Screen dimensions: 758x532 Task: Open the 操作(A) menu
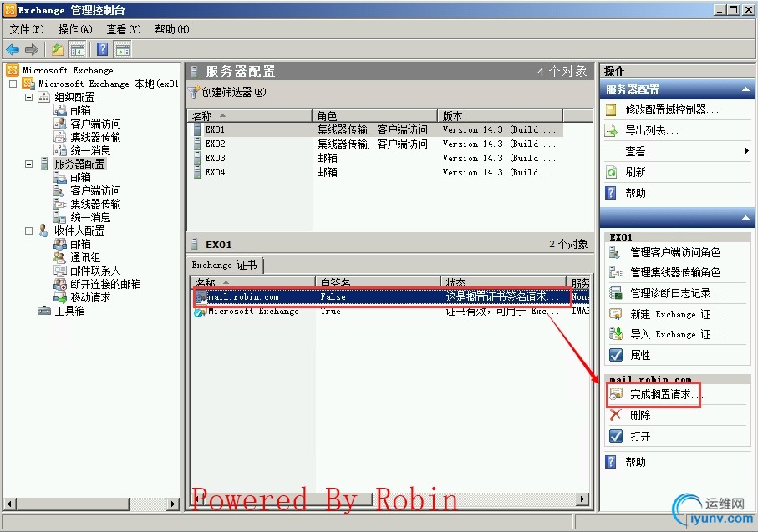tap(75, 29)
